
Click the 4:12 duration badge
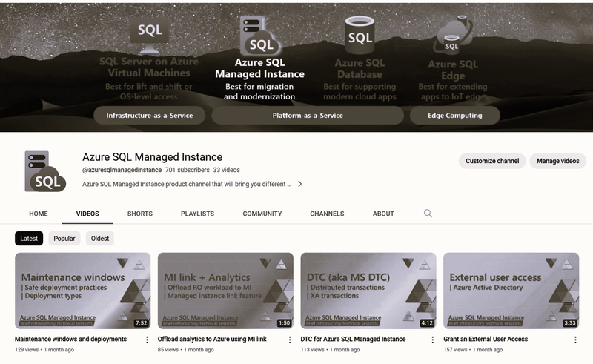427,322
